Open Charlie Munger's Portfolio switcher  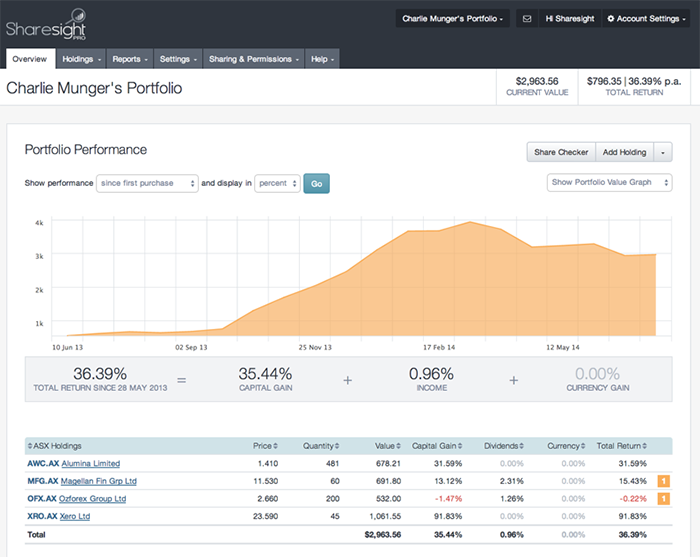click(x=452, y=19)
